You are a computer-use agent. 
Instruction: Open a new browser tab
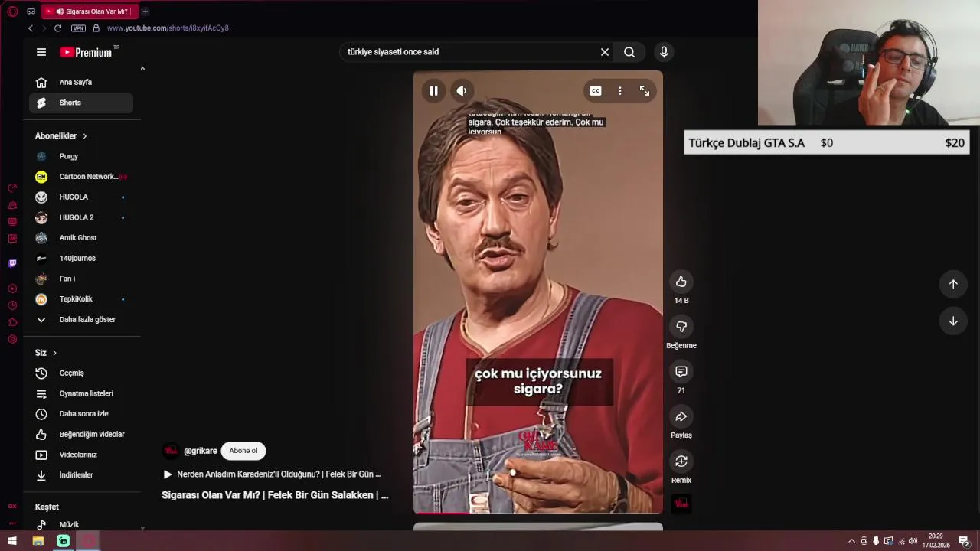(x=145, y=11)
